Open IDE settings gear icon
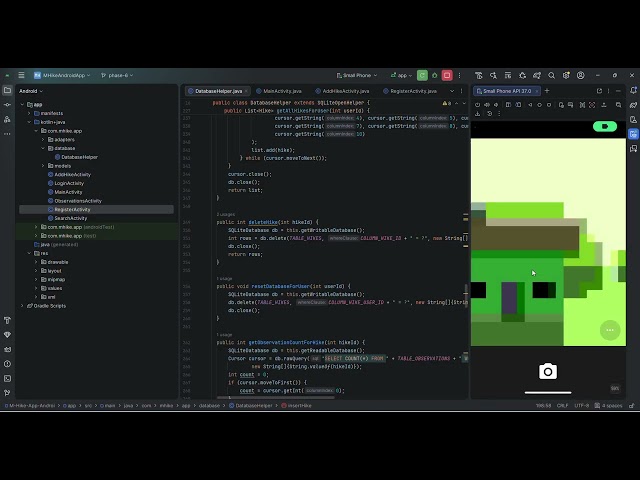This screenshot has height=480, width=640. click(566, 75)
